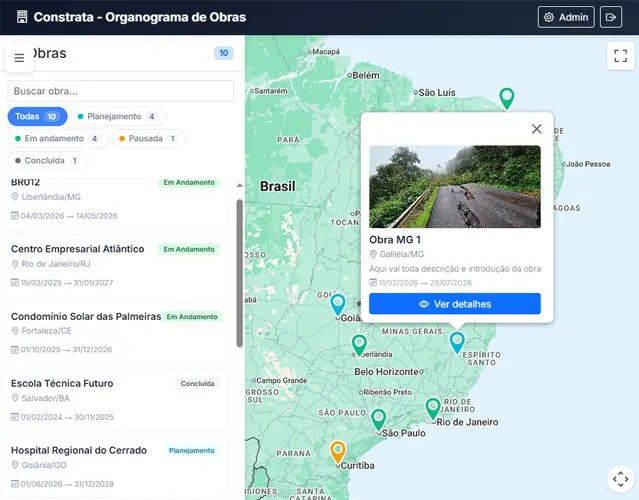The width and height of the screenshot is (639, 500).
Task: Open the hamburger sidebar menu
Action: tap(19, 58)
